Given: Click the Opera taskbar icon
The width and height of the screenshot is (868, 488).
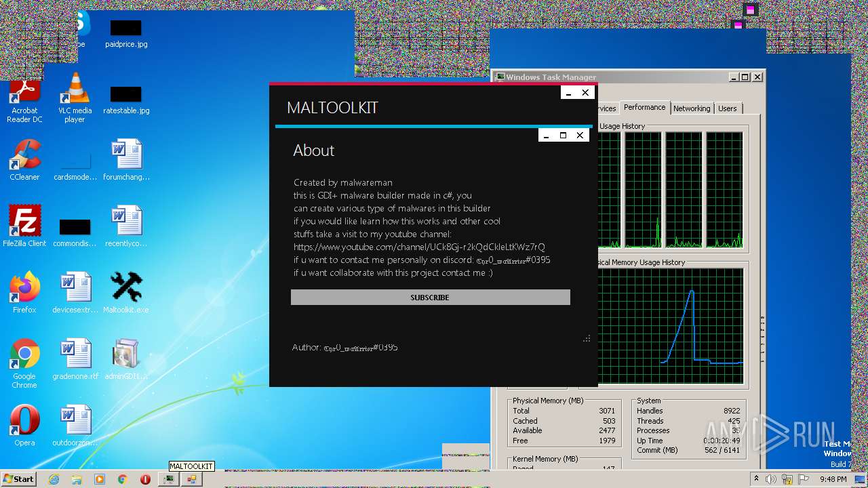Looking at the screenshot, I should pos(145,479).
